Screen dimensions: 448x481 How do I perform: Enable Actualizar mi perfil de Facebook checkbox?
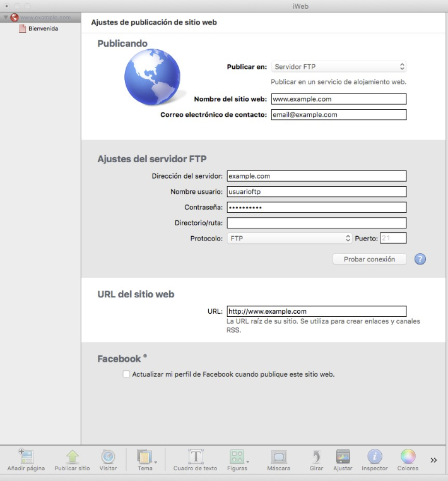(126, 374)
